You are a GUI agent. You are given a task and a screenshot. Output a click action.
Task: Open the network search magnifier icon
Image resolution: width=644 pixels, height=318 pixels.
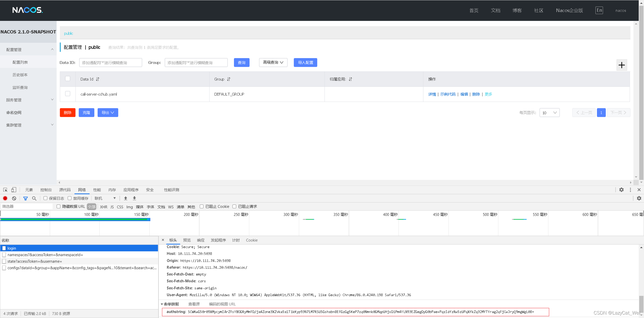click(x=34, y=198)
